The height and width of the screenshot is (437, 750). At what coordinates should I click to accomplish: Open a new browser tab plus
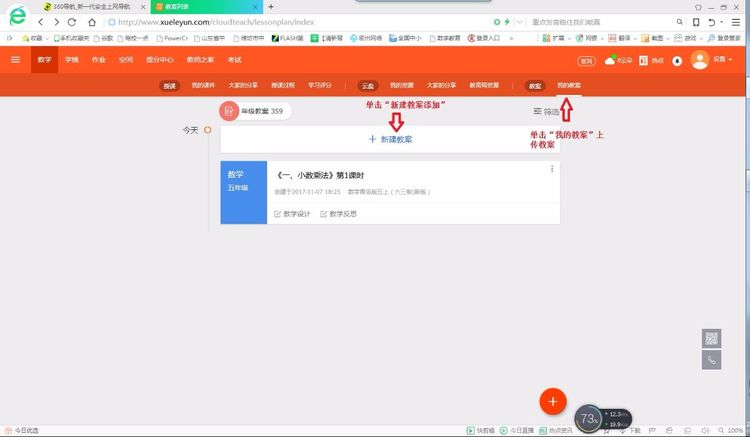[271, 7]
